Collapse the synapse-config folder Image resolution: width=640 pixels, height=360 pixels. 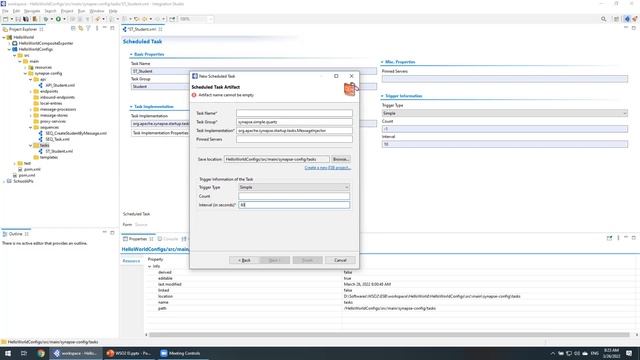(25, 73)
